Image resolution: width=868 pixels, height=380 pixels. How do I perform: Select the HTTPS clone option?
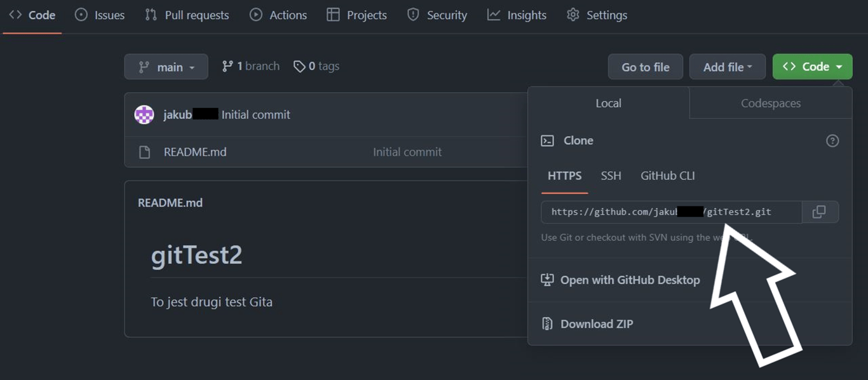[564, 176]
